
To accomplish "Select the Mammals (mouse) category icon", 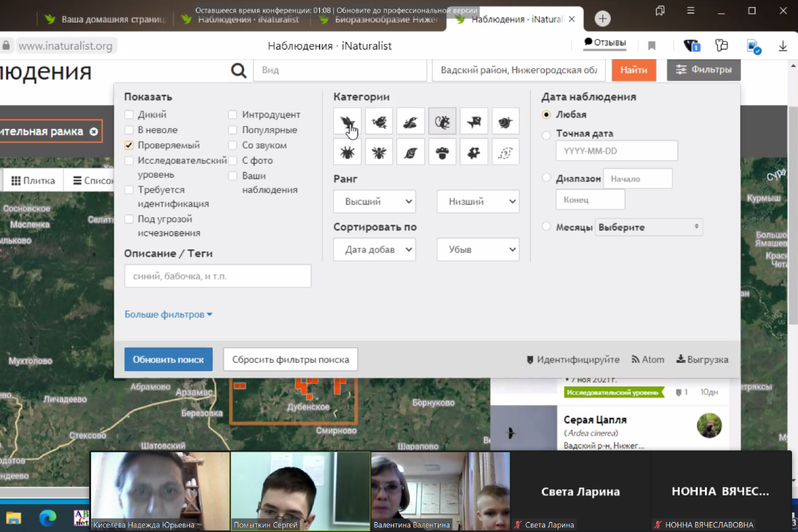I will coord(442,121).
